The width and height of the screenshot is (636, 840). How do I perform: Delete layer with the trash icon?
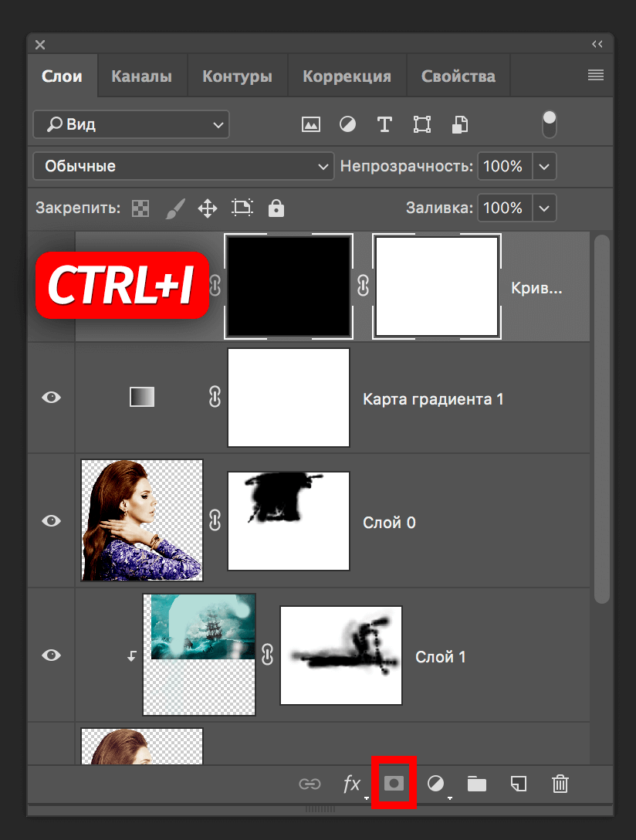click(x=560, y=784)
